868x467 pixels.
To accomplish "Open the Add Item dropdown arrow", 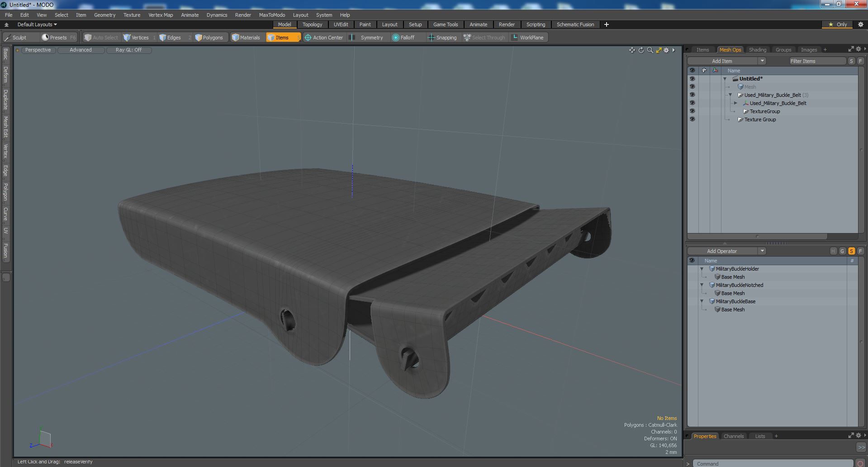I will click(762, 61).
